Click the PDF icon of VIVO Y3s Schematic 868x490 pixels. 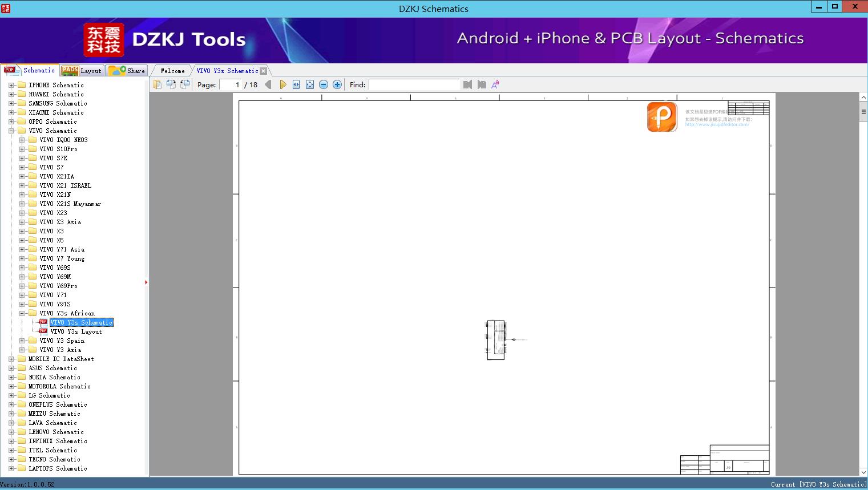[43, 322]
